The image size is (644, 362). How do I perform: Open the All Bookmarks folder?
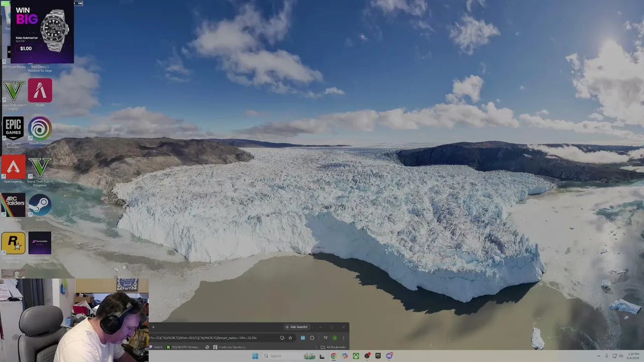334,347
